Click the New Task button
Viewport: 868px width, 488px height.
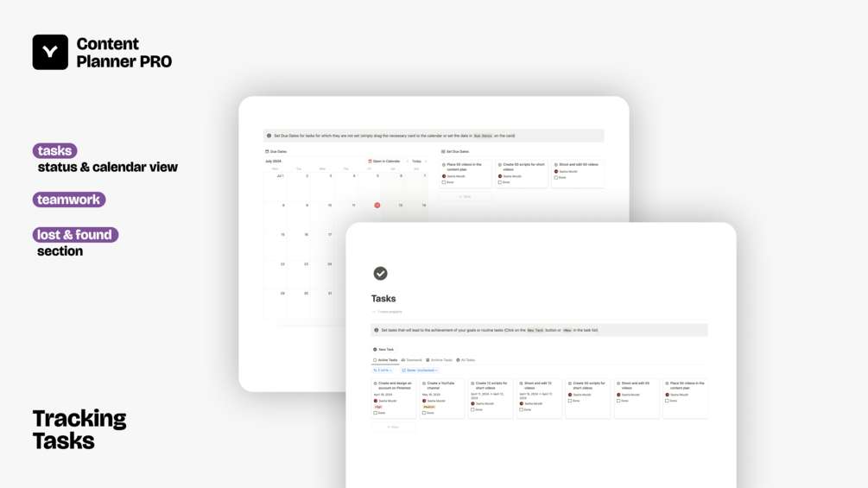pyautogui.click(x=383, y=350)
